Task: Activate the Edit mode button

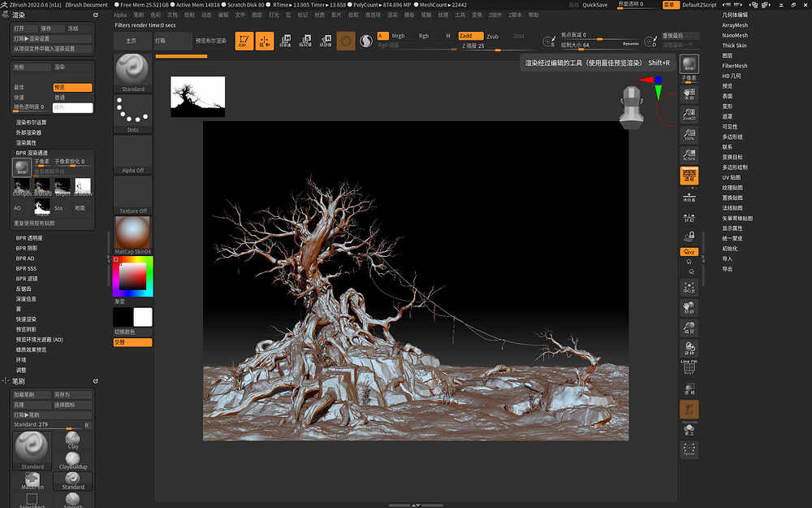Action: [x=244, y=41]
